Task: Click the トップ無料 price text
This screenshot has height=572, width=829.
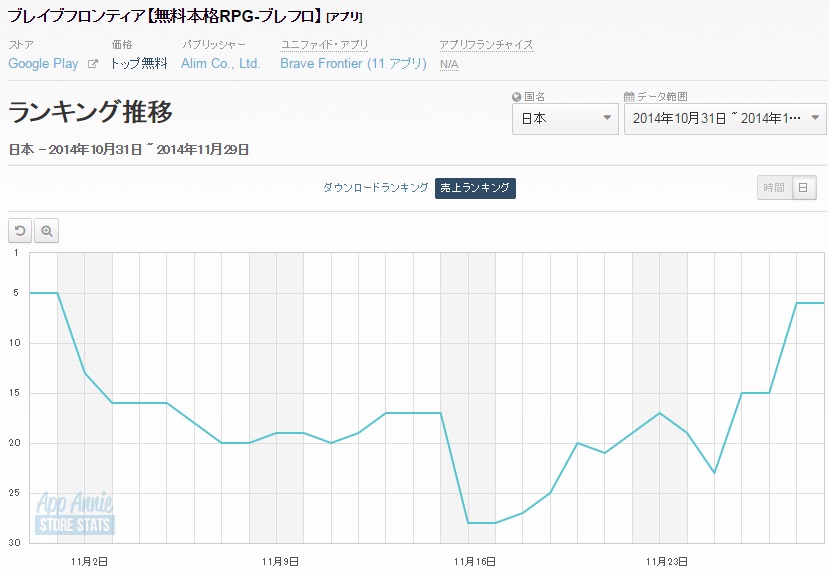Action: coord(139,64)
